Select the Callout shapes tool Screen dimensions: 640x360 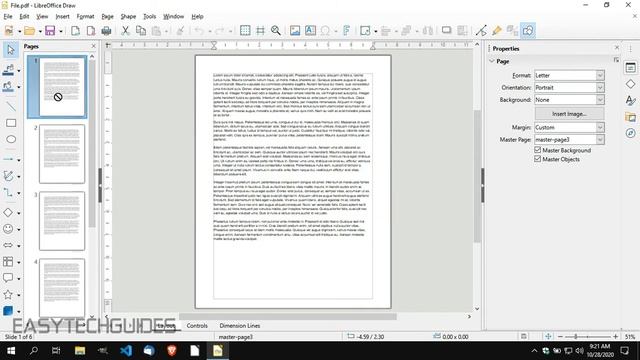click(x=8, y=278)
